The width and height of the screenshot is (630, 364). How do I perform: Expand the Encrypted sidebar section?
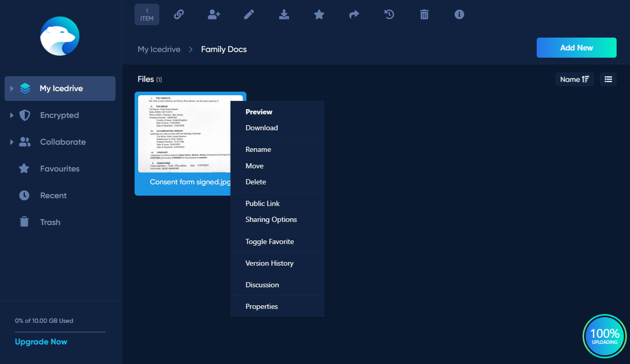(x=12, y=115)
